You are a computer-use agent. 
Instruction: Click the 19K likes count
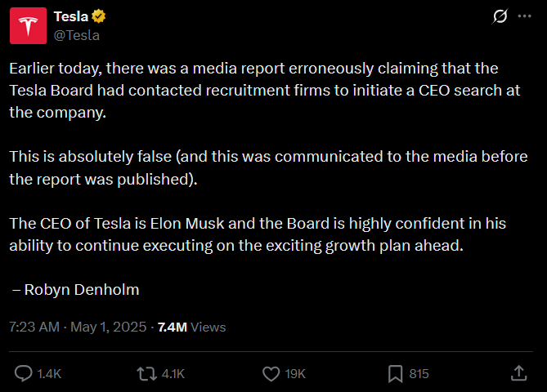pyautogui.click(x=295, y=374)
